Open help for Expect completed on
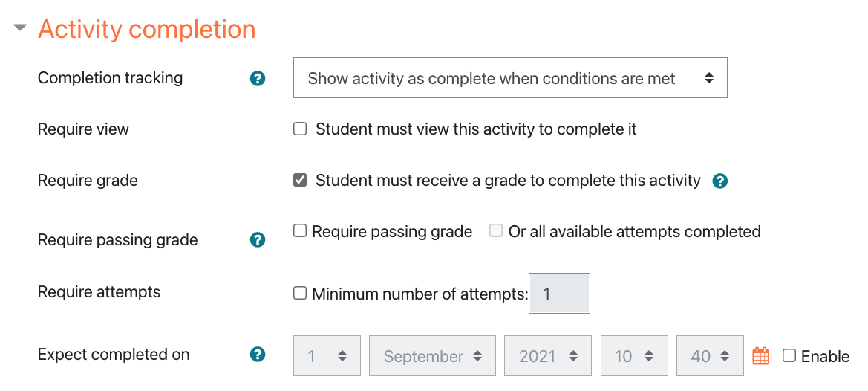This screenshot has width=868, height=391. coord(258,355)
